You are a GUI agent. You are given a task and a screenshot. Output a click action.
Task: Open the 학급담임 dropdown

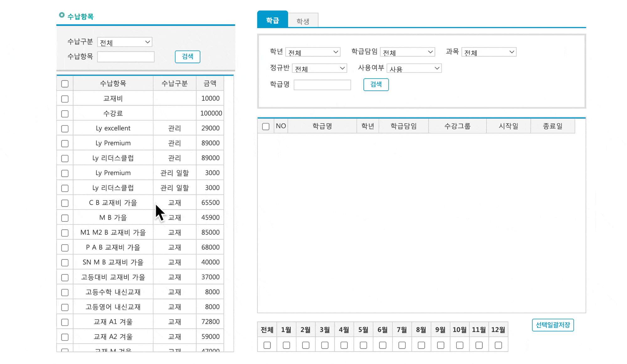407,52
